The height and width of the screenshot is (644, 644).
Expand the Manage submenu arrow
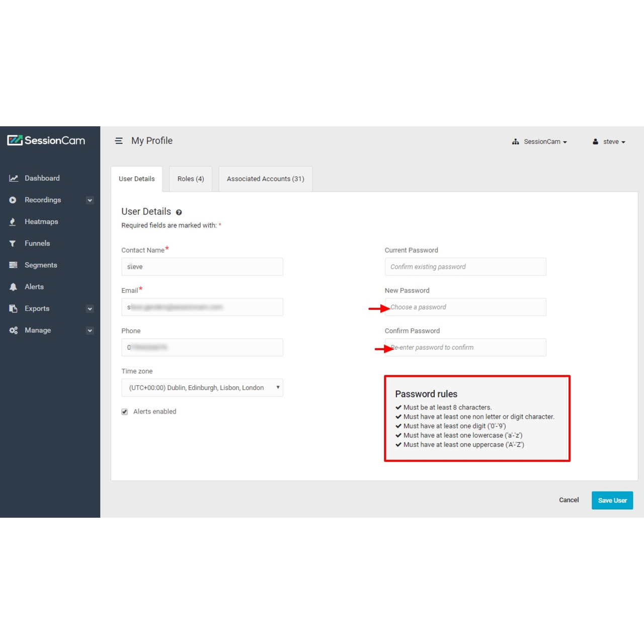(x=90, y=331)
